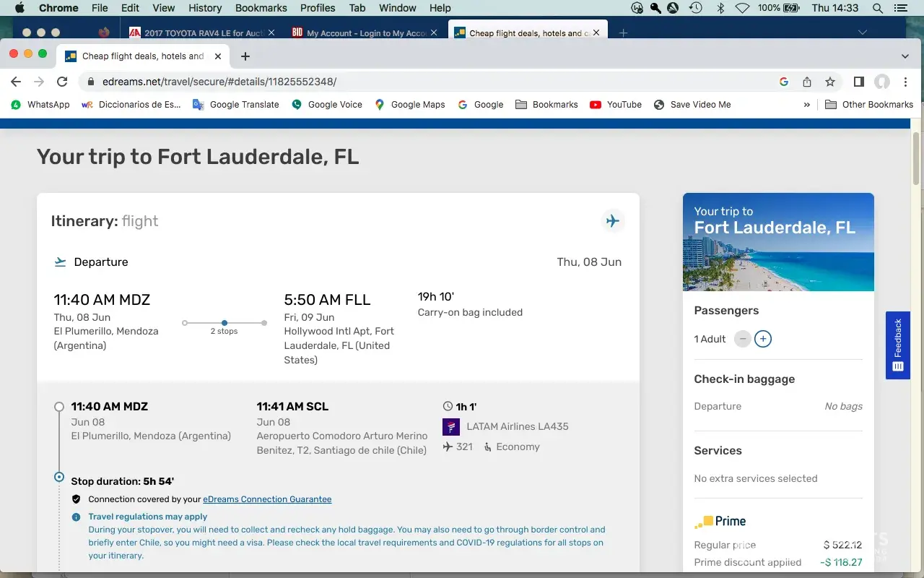Image resolution: width=924 pixels, height=578 pixels.
Task: Click the flight itinerary airplane icon
Action: tap(612, 221)
